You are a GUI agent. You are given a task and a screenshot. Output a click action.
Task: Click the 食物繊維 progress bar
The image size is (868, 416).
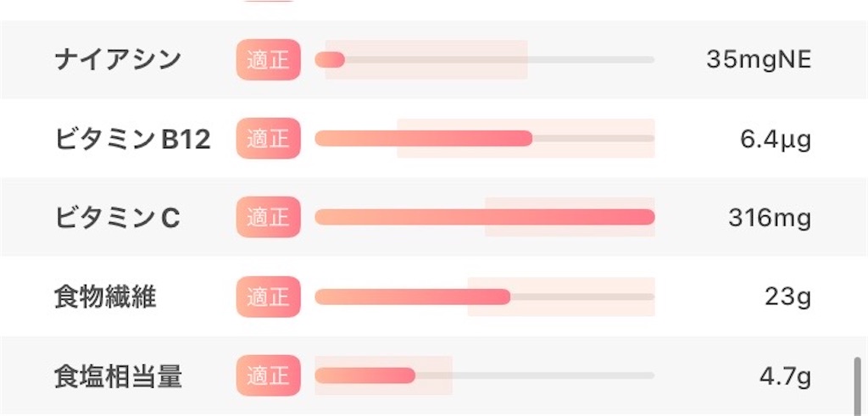click(x=485, y=297)
